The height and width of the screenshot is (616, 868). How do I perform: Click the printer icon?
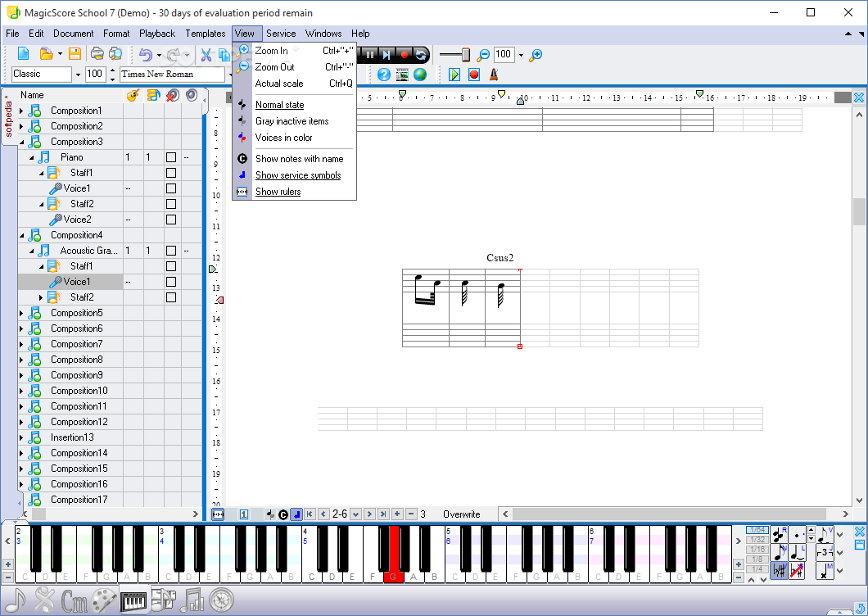pyautogui.click(x=97, y=54)
